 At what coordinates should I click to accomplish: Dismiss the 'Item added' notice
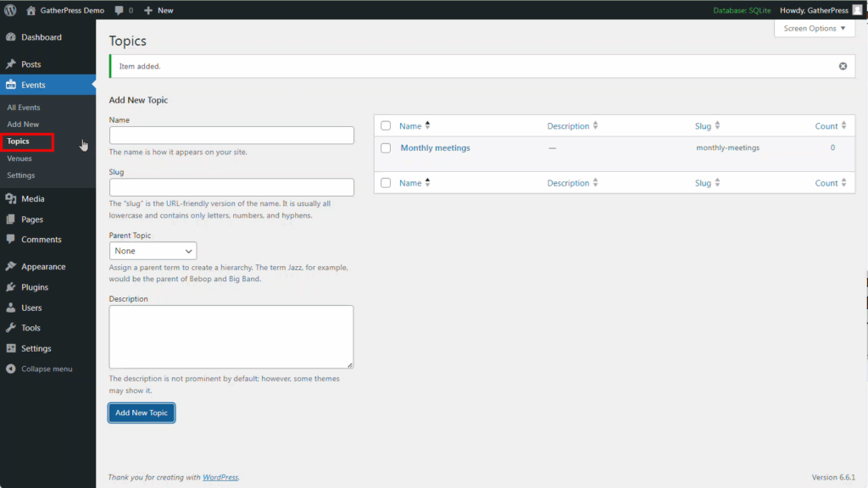pos(843,66)
